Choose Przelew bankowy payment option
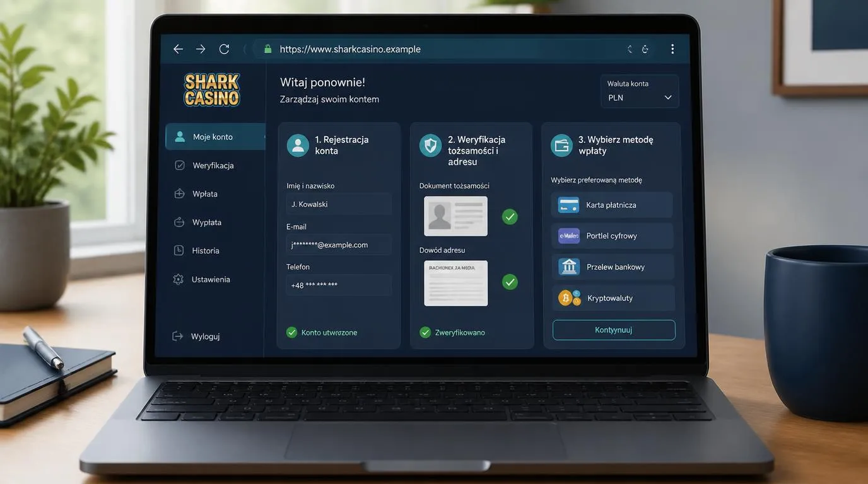 (x=613, y=267)
